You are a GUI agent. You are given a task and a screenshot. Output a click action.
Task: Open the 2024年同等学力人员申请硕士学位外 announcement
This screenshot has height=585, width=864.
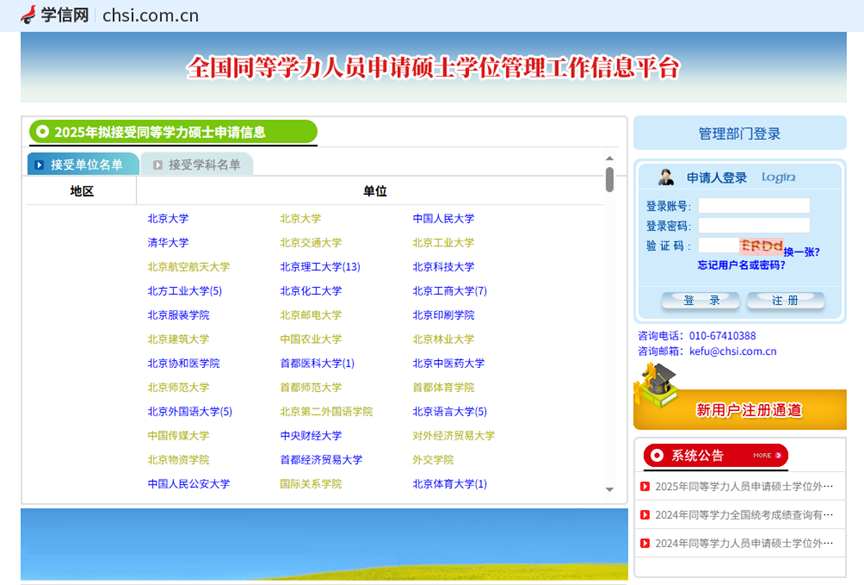coord(744,544)
